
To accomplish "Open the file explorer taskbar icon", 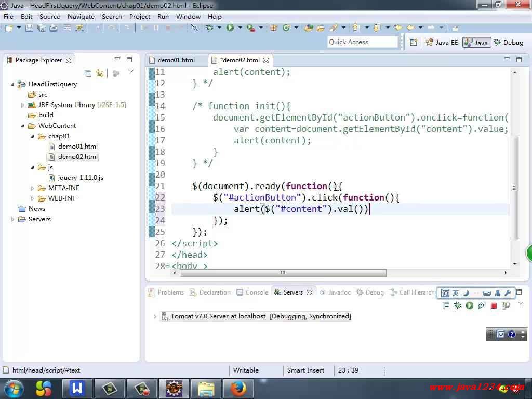I will (206, 389).
